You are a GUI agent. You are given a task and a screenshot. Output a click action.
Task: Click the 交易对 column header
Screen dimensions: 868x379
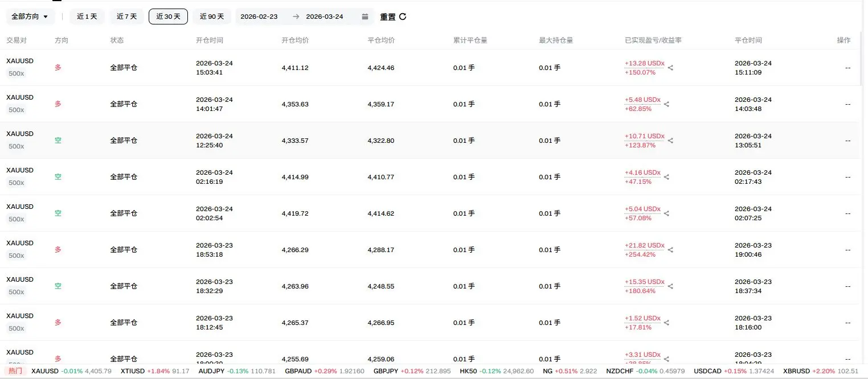[x=17, y=40]
